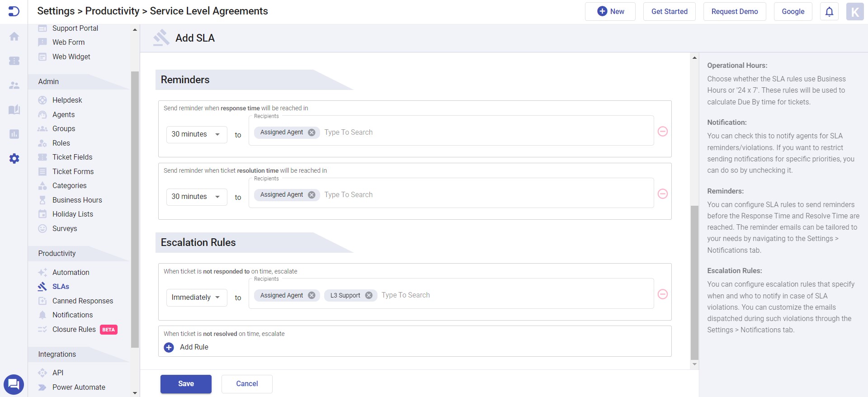Open the resolution time 30 minutes dropdown
Image resolution: width=868 pixels, height=397 pixels.
click(197, 197)
